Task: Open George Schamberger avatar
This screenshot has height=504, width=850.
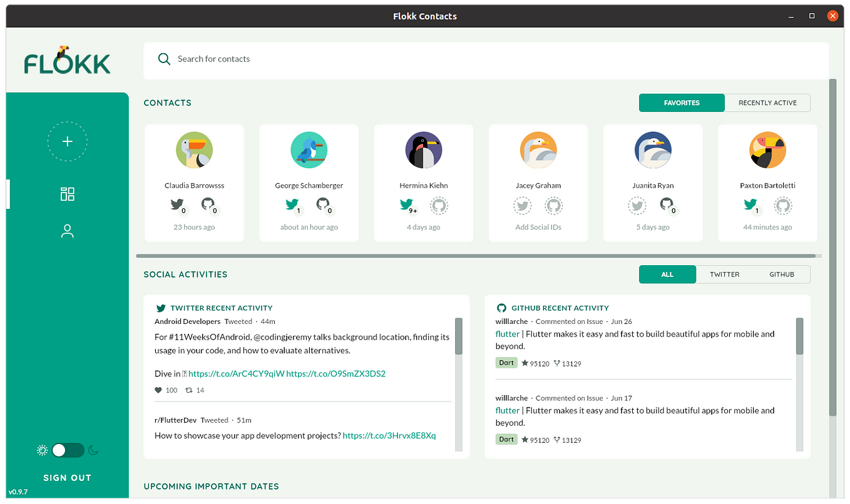Action: [309, 150]
